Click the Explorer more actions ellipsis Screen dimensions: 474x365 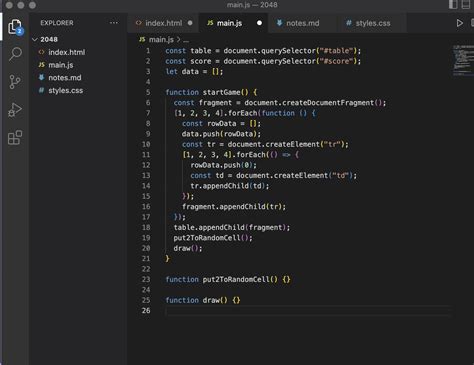[114, 23]
